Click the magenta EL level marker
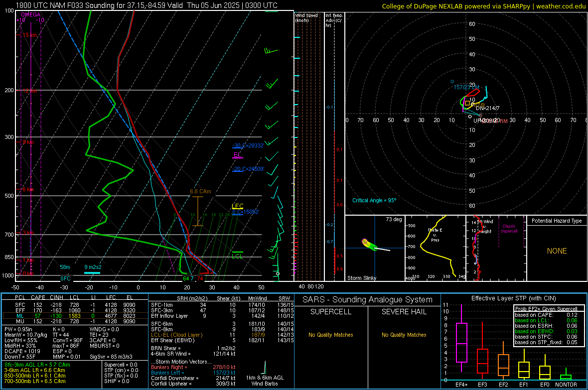This screenshot has width=588, height=390. pyautogui.click(x=237, y=155)
